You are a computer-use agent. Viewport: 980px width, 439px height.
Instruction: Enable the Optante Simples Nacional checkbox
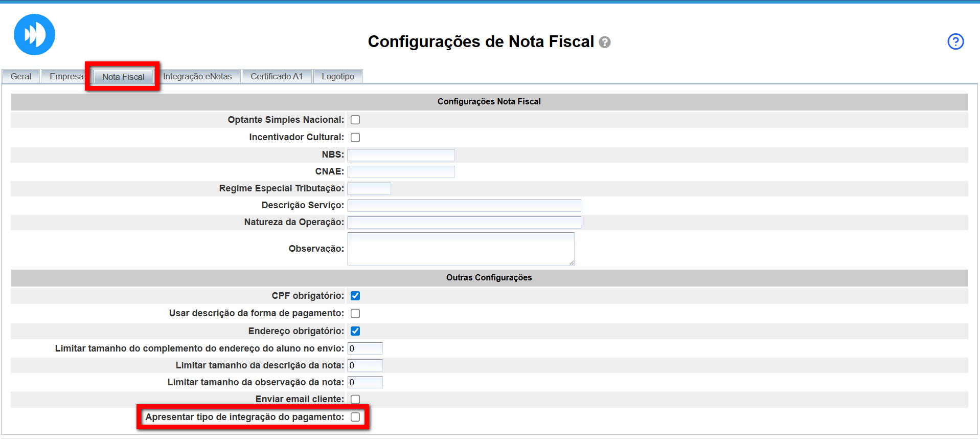tap(355, 120)
